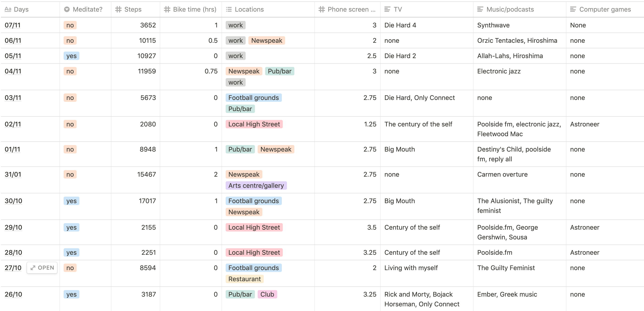The width and height of the screenshot is (644, 311).
Task: Open the 07/11 row page
Action: click(13, 25)
